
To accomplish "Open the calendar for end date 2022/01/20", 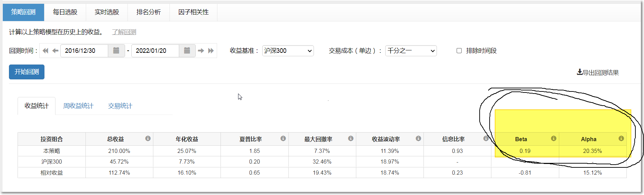I will pyautogui.click(x=187, y=51).
